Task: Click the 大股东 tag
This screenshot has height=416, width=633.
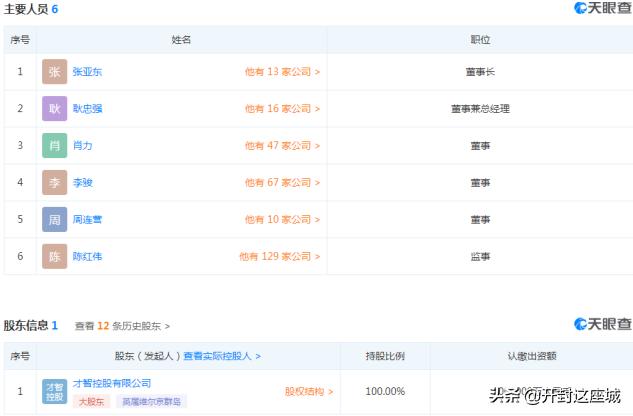Action: pyautogui.click(x=92, y=401)
